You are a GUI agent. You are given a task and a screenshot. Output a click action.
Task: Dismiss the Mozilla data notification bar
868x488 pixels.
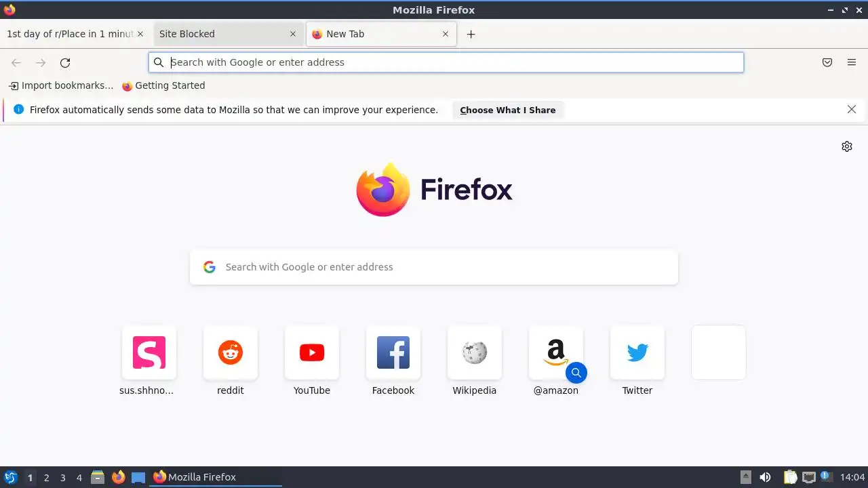click(x=852, y=109)
